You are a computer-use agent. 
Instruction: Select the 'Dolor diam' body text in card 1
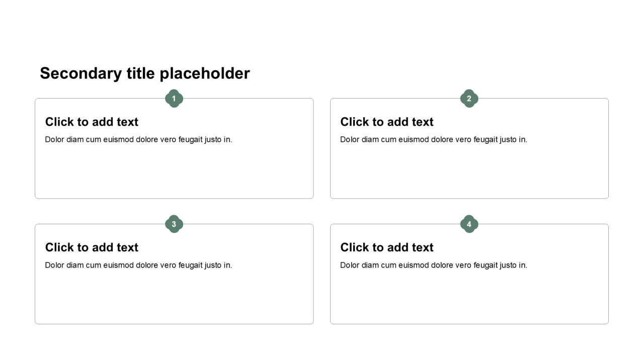coord(138,140)
